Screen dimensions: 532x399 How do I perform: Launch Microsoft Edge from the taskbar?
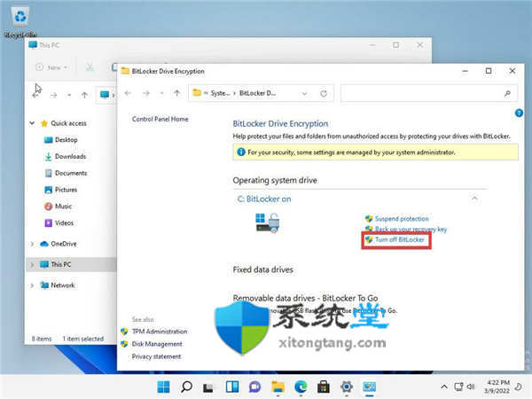pyautogui.click(x=301, y=387)
